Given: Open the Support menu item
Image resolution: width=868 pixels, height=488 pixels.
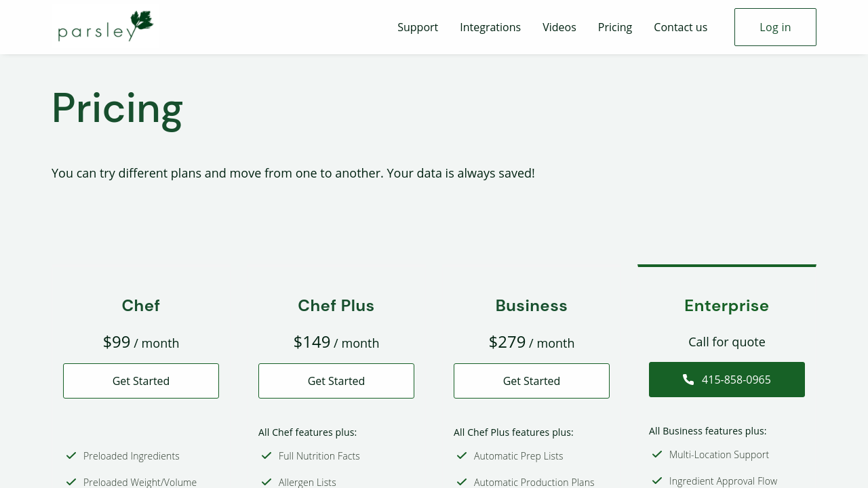Looking at the screenshot, I should point(418,27).
